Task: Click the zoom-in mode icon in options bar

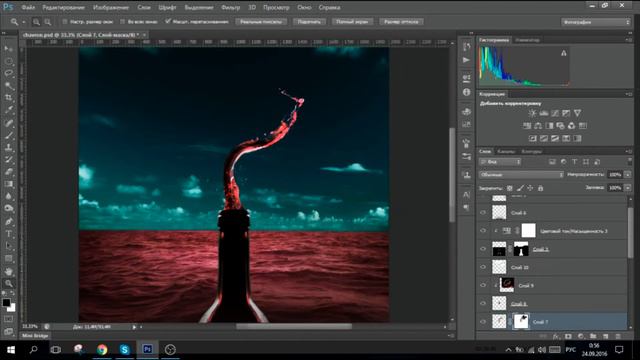Action: click(36, 22)
